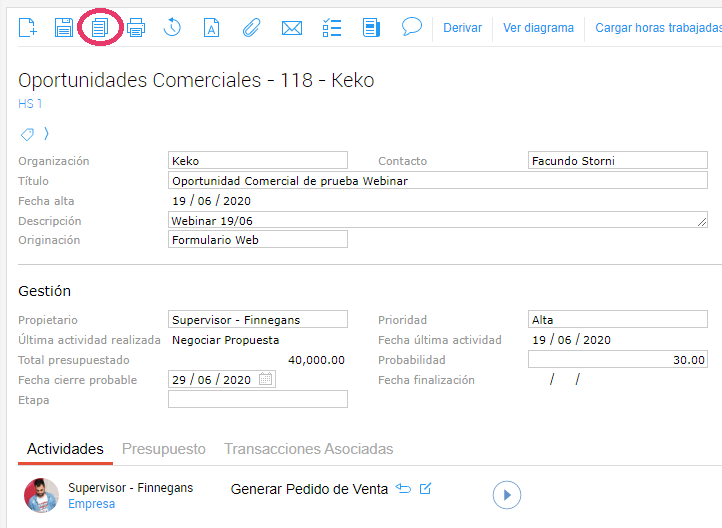The width and height of the screenshot is (722, 528).
Task: Edit the Generar Pedido de Venta activity
Action: point(426,489)
